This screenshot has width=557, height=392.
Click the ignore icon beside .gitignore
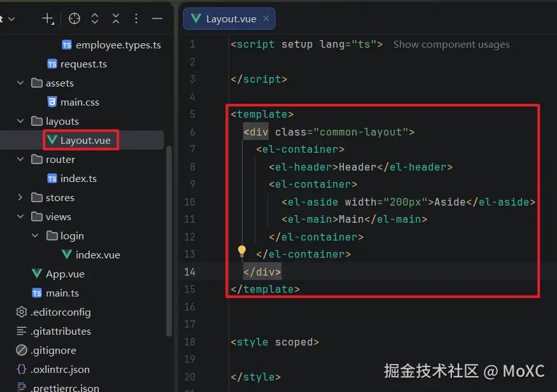[22, 350]
